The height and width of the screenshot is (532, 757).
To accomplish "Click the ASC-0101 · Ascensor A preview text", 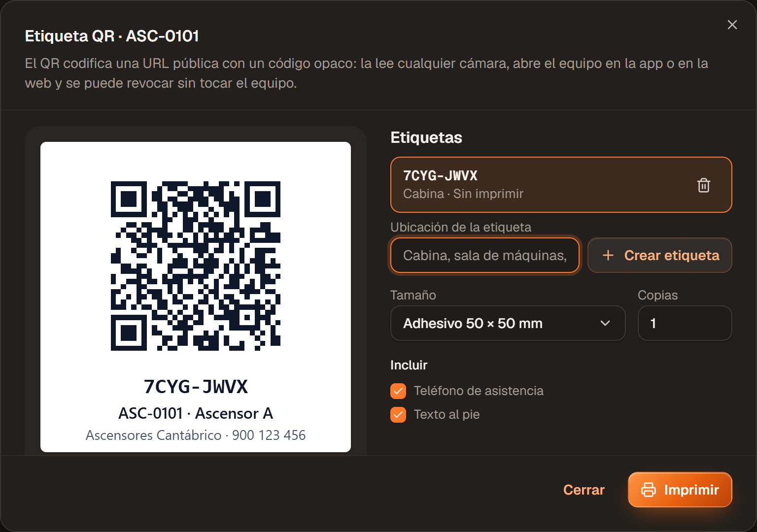I will (196, 413).
